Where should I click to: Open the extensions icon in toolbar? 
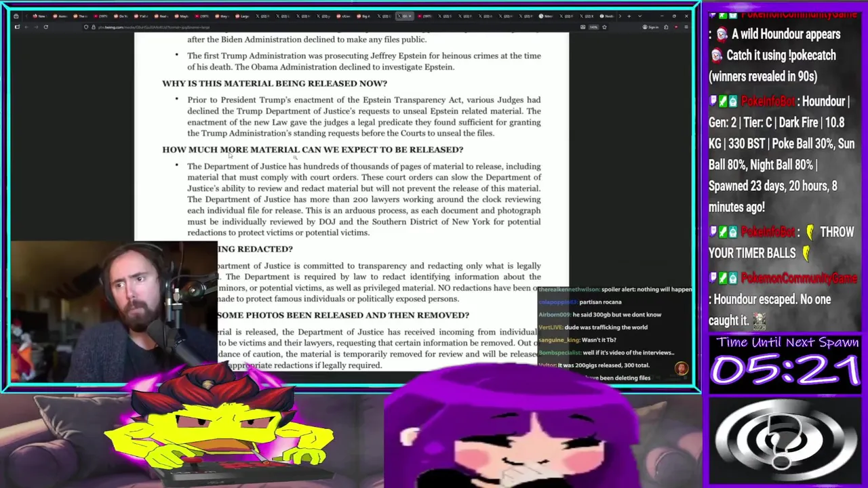pos(666,27)
